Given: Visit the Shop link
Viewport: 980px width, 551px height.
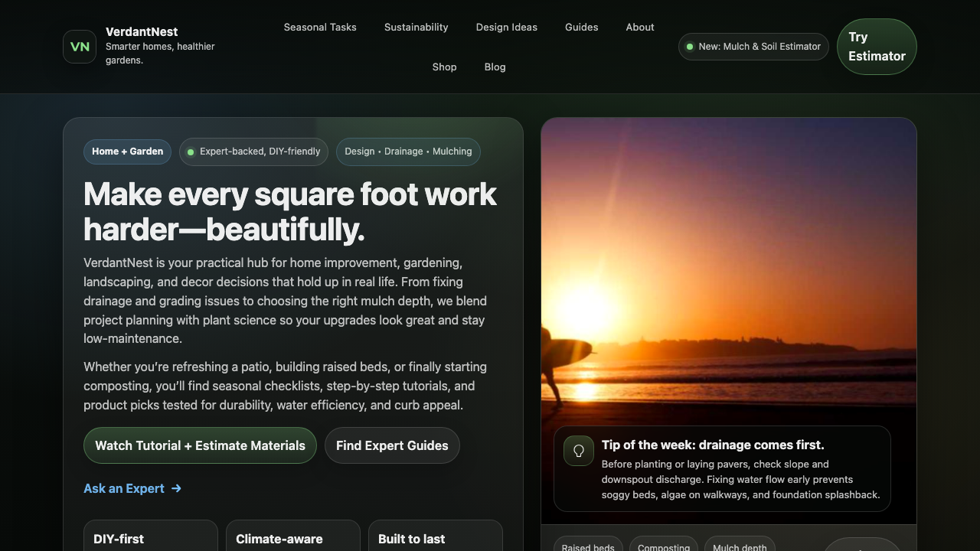Looking at the screenshot, I should (x=444, y=67).
